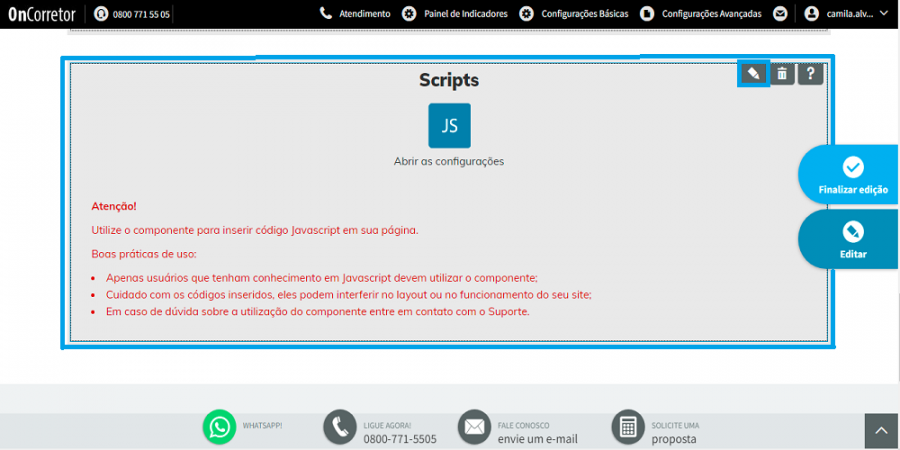Image resolution: width=900 pixels, height=450 pixels.
Task: Open Painel de Indicadores menu
Action: pos(455,14)
